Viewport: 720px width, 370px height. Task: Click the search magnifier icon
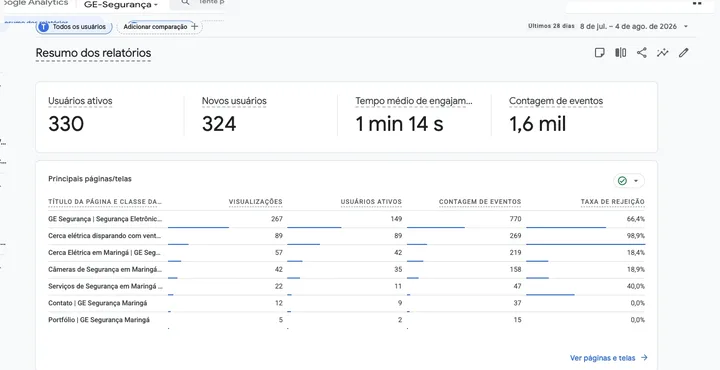coord(185,3)
